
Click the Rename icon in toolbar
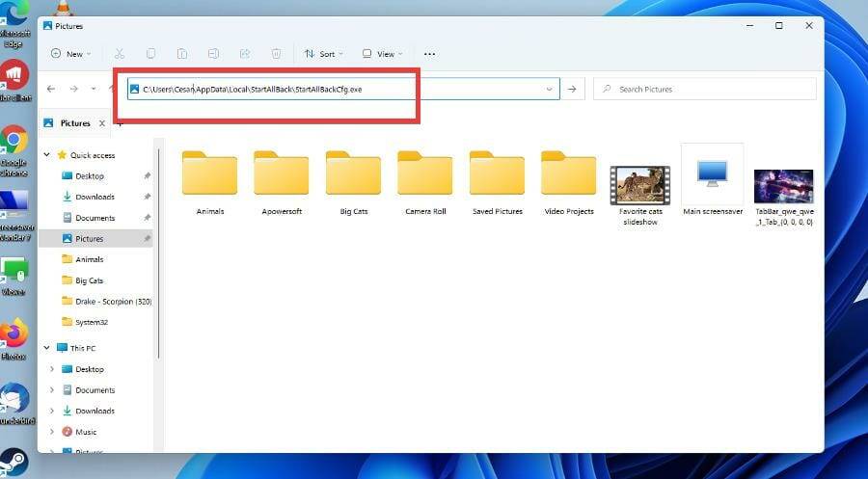point(213,54)
